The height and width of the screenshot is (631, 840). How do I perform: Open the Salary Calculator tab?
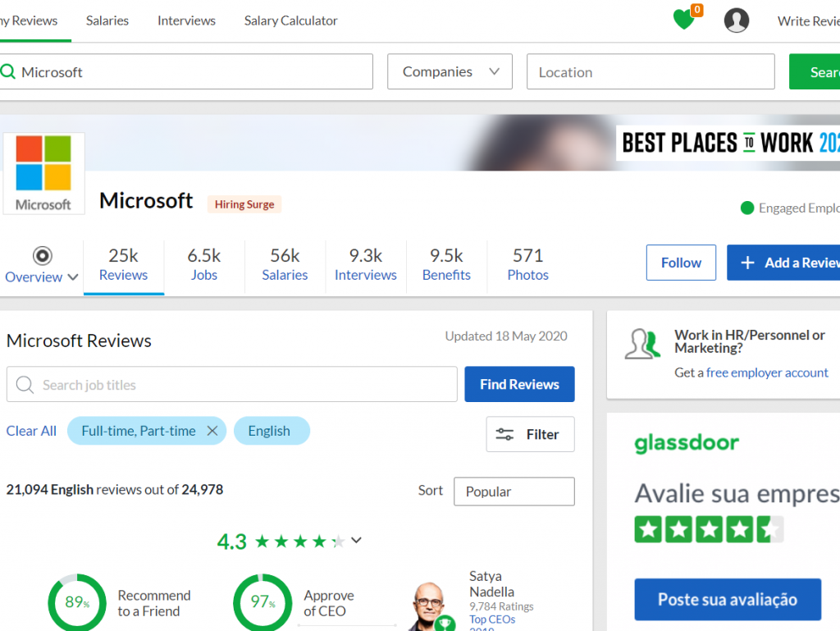coord(291,21)
